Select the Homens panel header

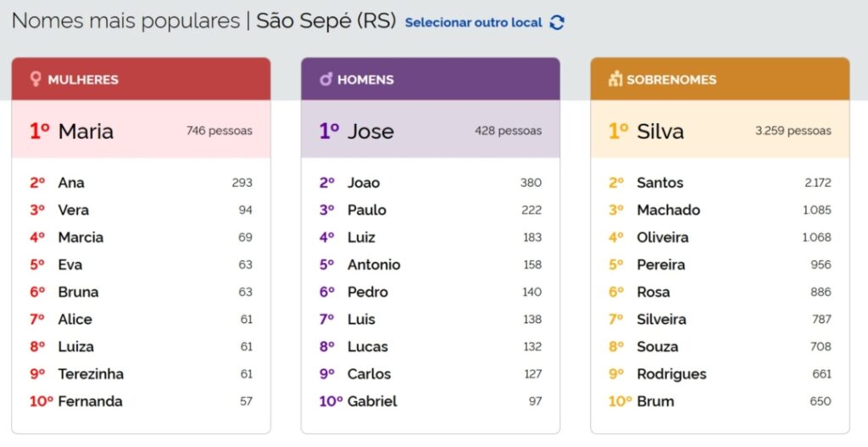[431, 80]
